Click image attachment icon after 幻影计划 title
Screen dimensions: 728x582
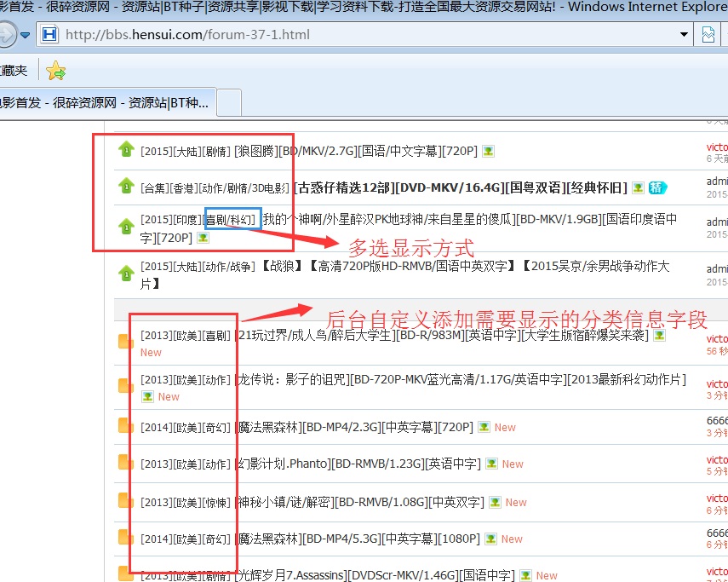[491, 464]
